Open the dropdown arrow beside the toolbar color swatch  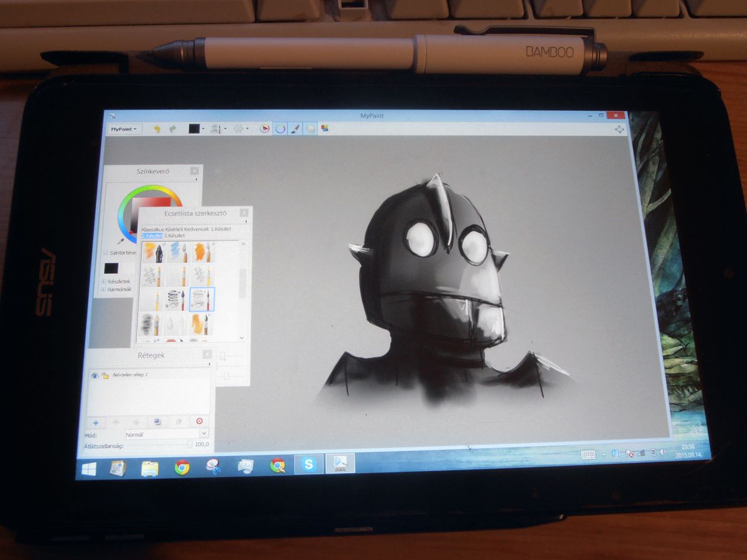click(204, 129)
